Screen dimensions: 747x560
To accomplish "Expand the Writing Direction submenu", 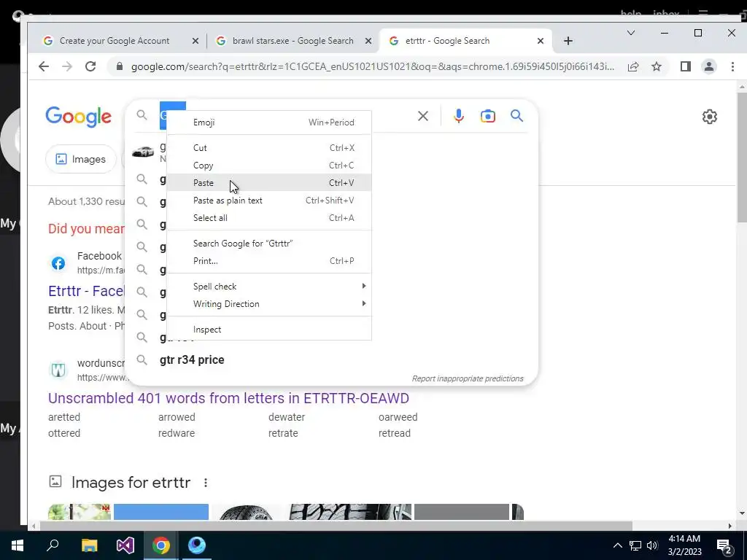I will coord(269,304).
